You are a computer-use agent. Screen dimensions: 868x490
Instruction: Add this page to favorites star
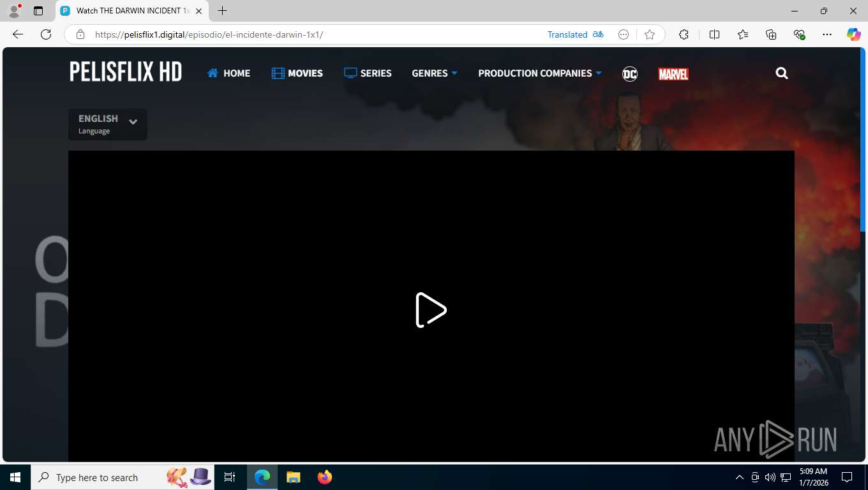coord(650,34)
